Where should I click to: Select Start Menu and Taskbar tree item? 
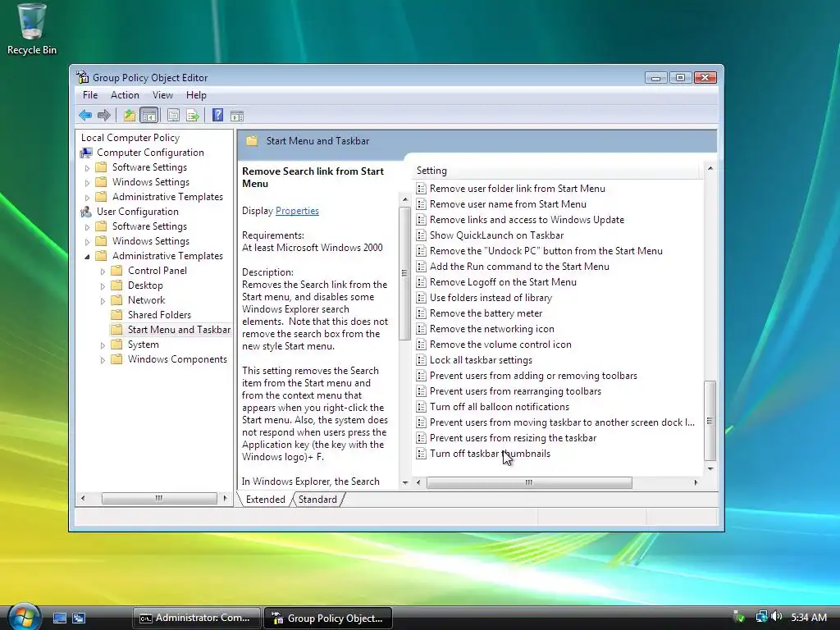pyautogui.click(x=179, y=330)
